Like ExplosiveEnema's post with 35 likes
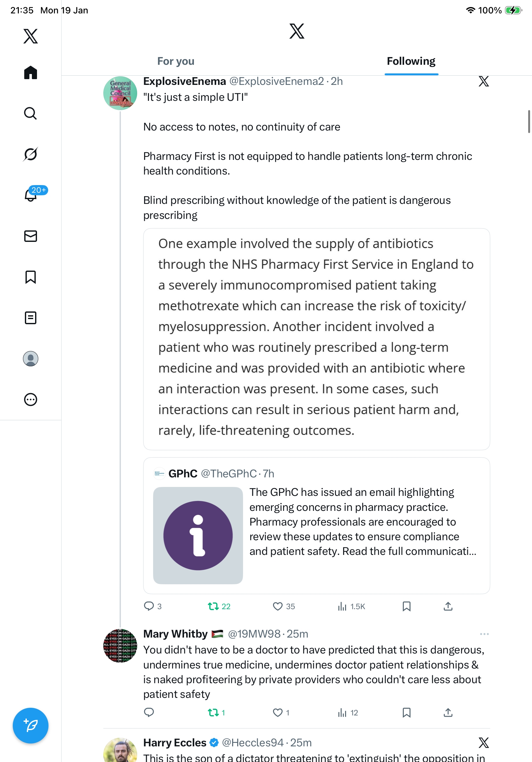This screenshot has height=762, width=532. pyautogui.click(x=277, y=606)
